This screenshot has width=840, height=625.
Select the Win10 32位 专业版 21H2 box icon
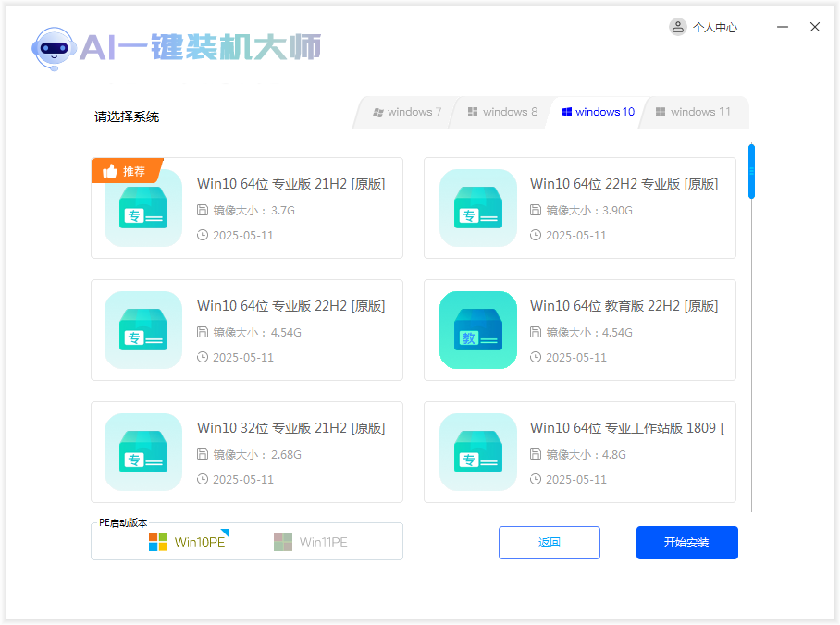[143, 452]
